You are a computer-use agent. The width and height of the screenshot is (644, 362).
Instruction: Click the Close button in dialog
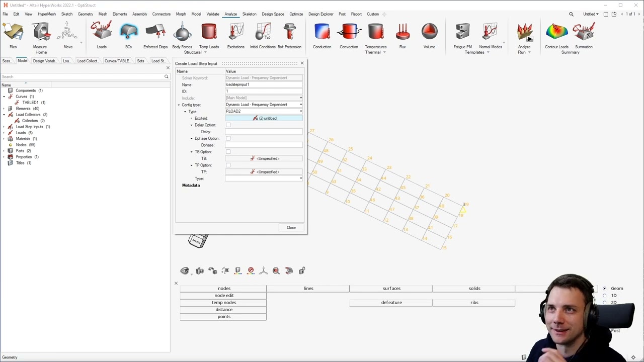tap(291, 228)
